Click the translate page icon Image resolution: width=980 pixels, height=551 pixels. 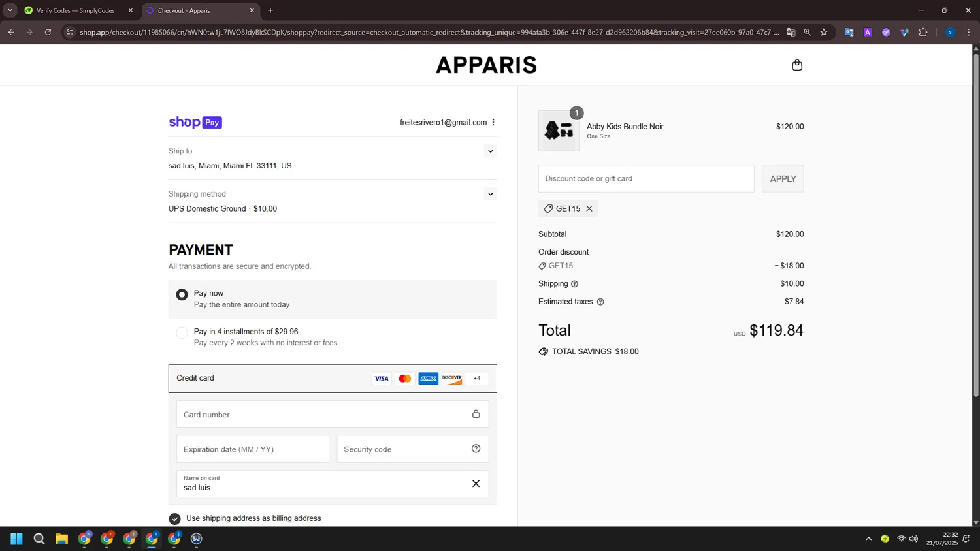(x=791, y=32)
